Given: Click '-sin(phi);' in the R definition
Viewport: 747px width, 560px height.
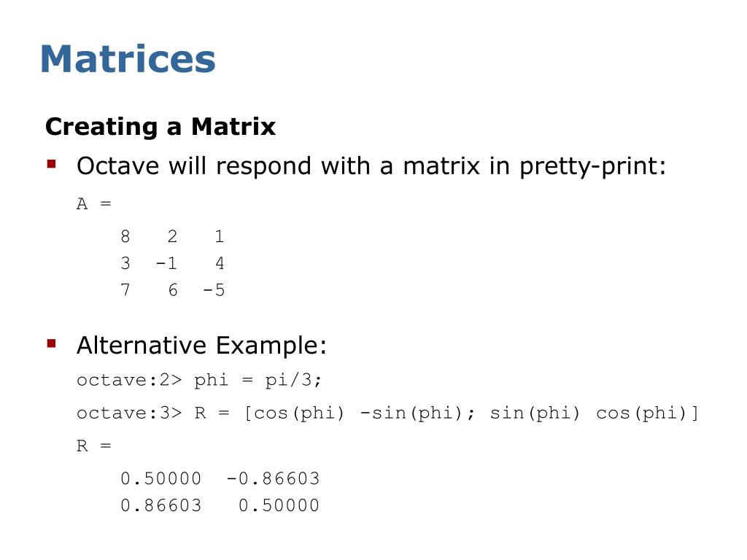Looking at the screenshot, I should click(x=417, y=413).
